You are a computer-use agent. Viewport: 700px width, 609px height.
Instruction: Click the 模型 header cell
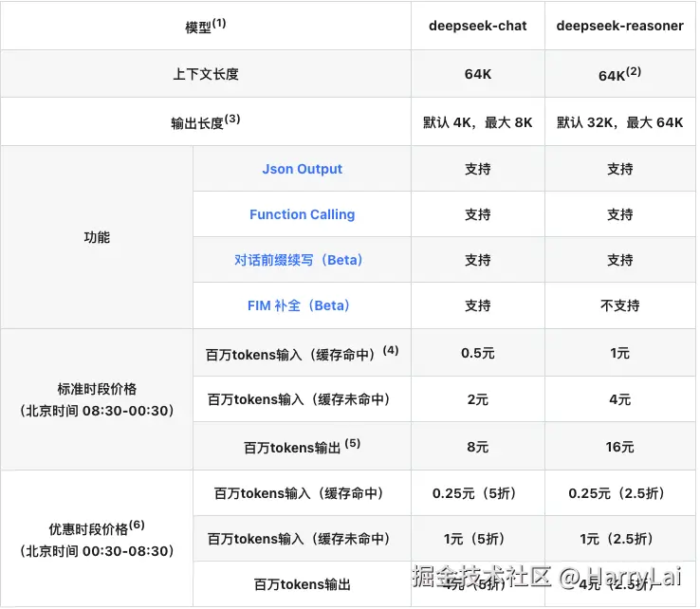(x=206, y=26)
